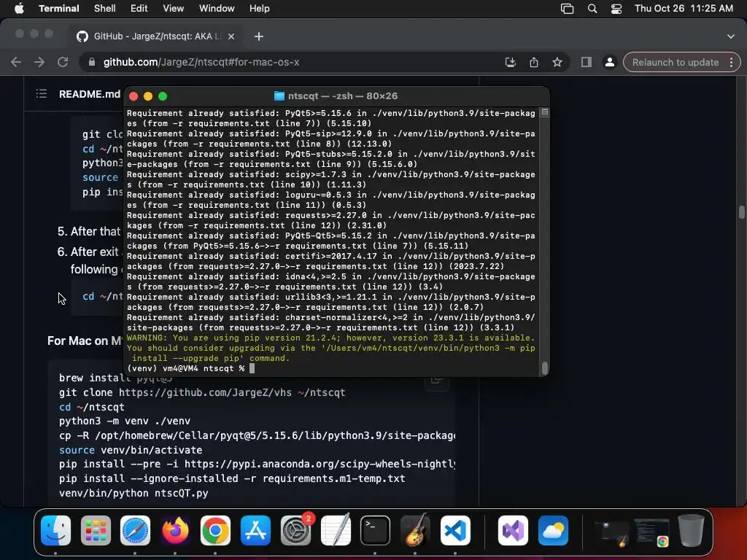747x560 pixels.
Task: Toggle the Chrome side panel
Action: point(586,63)
